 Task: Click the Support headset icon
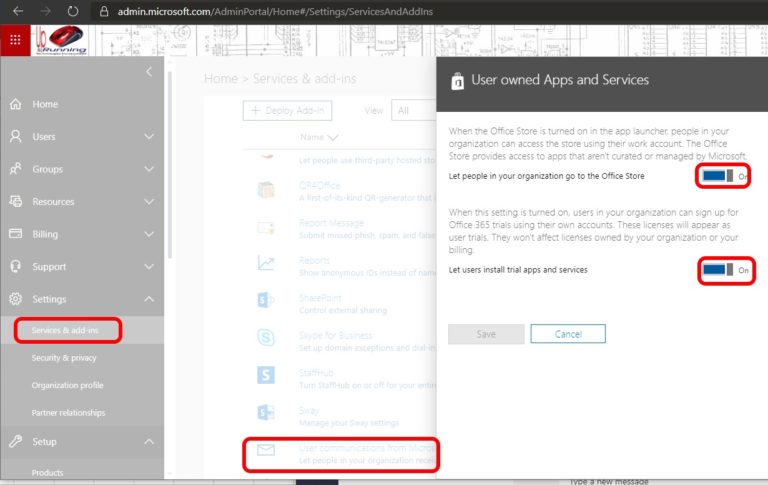click(15, 267)
